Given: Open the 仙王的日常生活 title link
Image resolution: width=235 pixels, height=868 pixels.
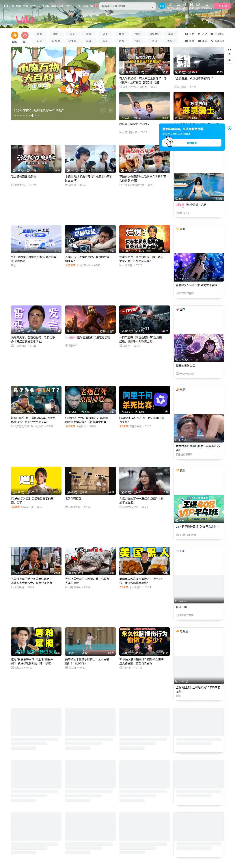Looking at the screenshot, I should coord(185,366).
